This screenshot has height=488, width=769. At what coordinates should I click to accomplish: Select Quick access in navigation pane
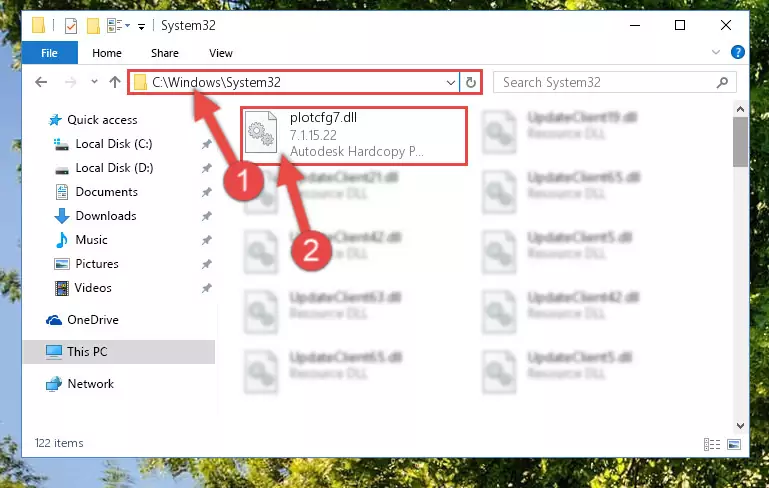coord(102,120)
